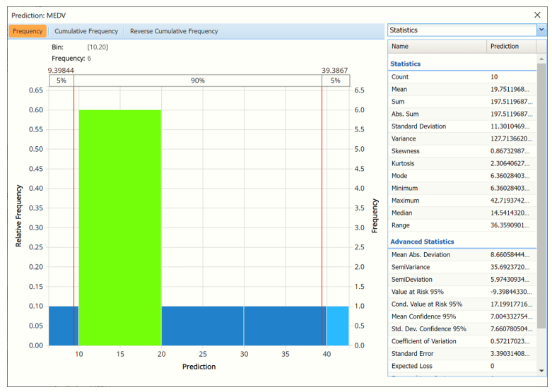This screenshot has width=552, height=392.
Task: Click the 90% certainty band label
Action: [x=198, y=81]
